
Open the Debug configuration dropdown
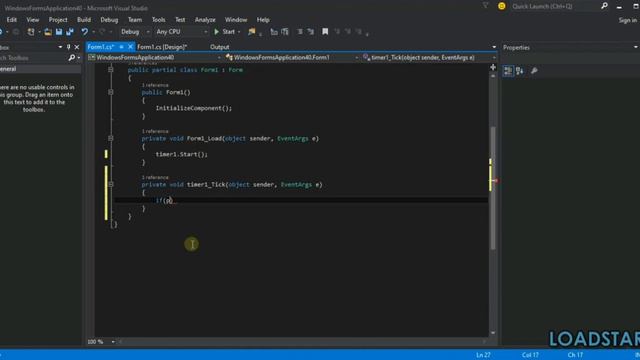(x=148, y=32)
